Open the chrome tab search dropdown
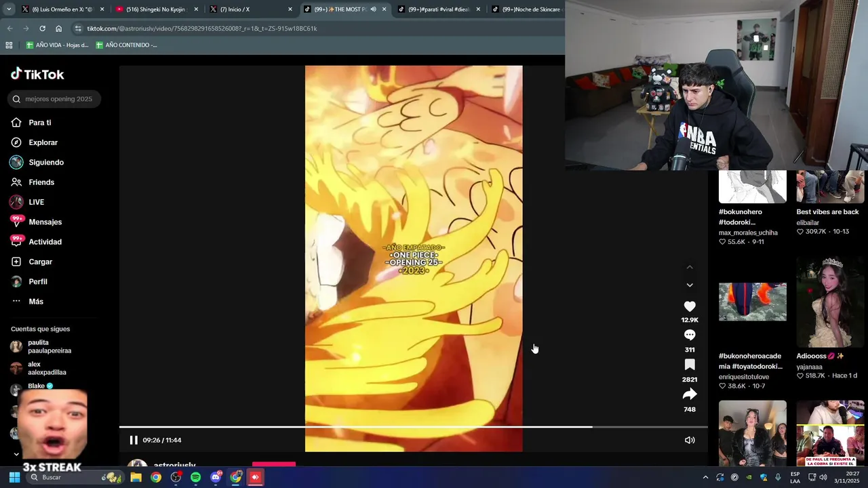868x488 pixels. (x=9, y=9)
